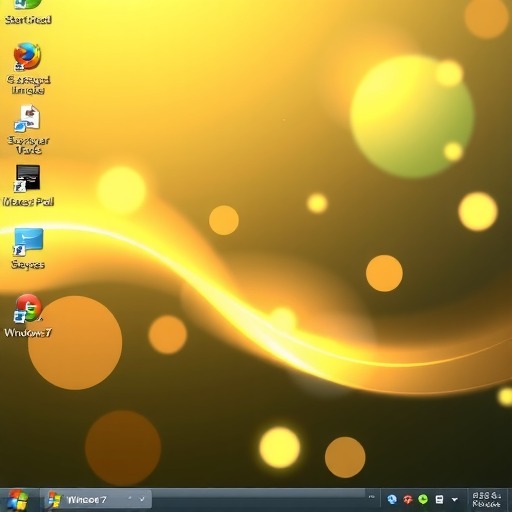Select the blue monitor desktop icon
Viewport: 512px width, 512px height.
click(28, 242)
